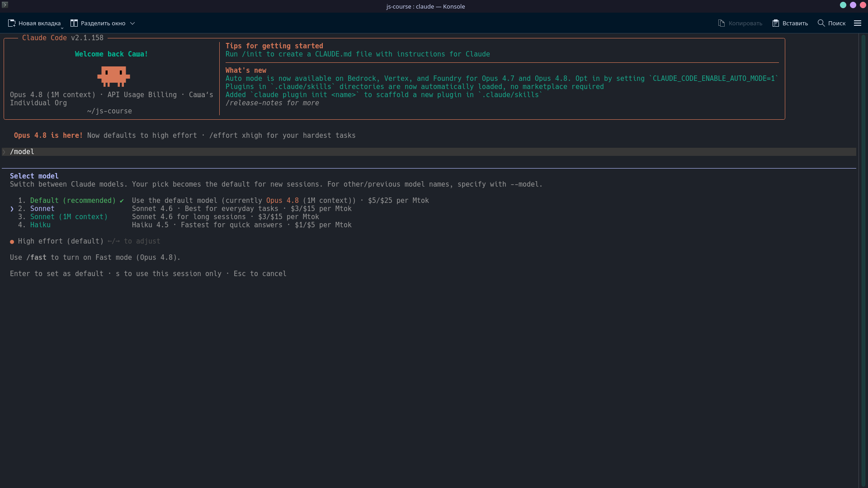The height and width of the screenshot is (488, 868).
Task: Click Разделить окно split view button
Action: tap(98, 23)
